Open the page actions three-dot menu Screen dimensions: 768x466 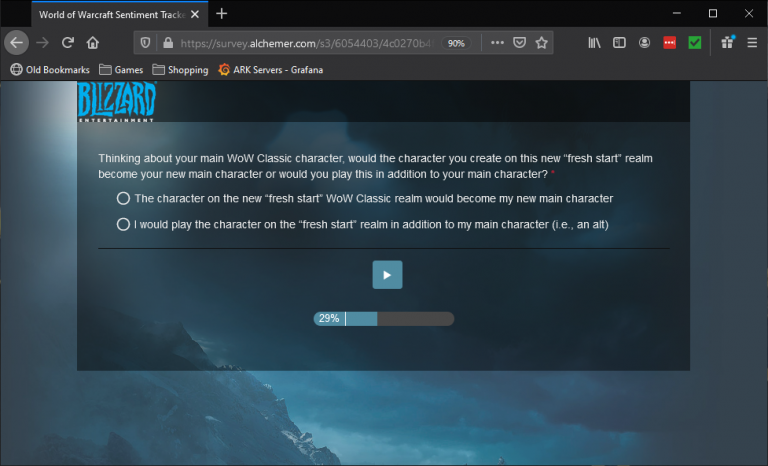pos(497,43)
